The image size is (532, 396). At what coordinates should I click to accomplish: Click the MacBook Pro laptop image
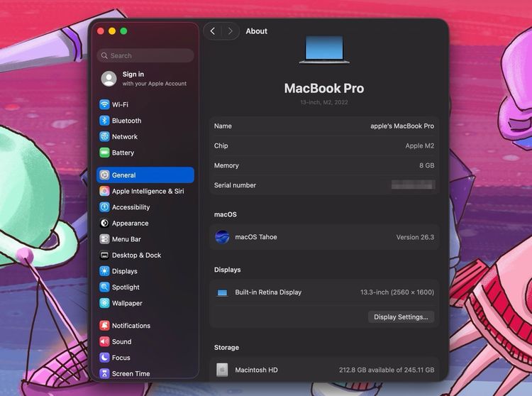(324, 50)
